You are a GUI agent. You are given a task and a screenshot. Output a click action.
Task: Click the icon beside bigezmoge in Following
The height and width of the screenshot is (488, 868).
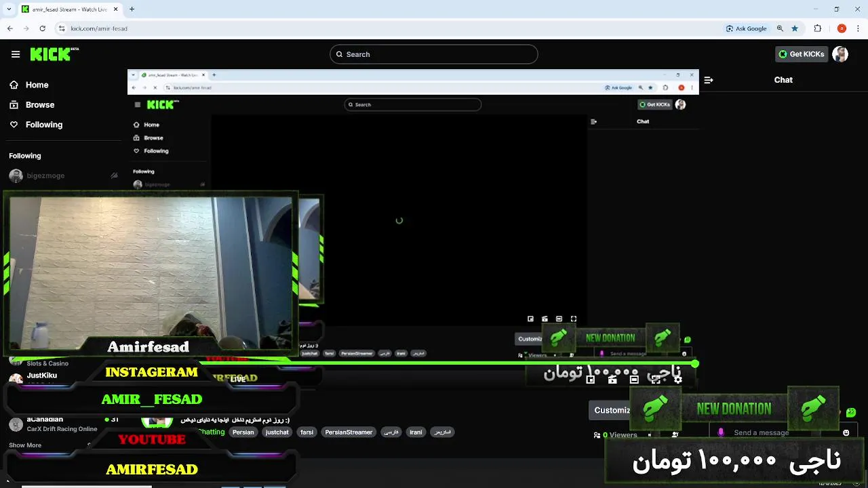tap(114, 176)
